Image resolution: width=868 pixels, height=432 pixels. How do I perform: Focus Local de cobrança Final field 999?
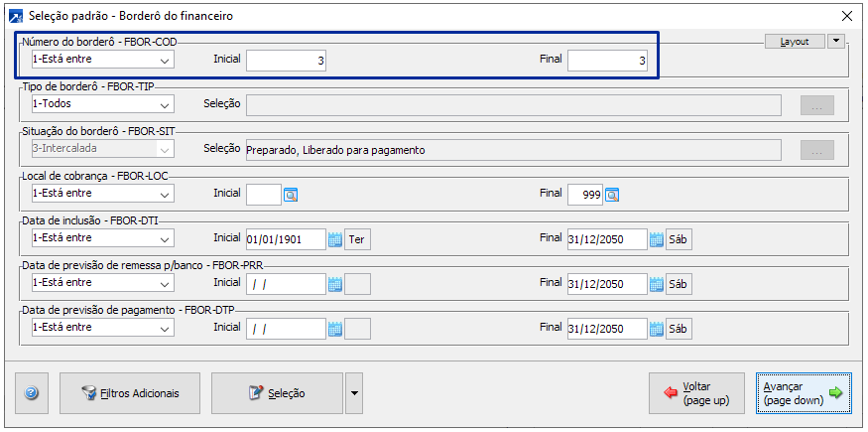(585, 195)
